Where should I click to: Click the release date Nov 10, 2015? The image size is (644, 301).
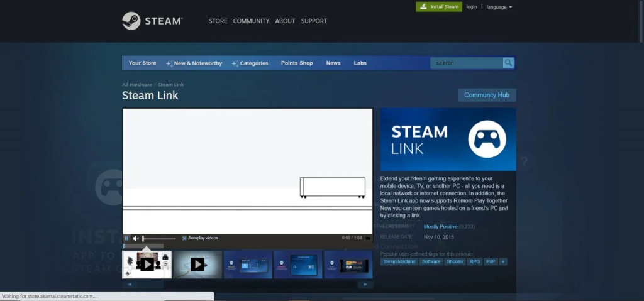pyautogui.click(x=438, y=237)
